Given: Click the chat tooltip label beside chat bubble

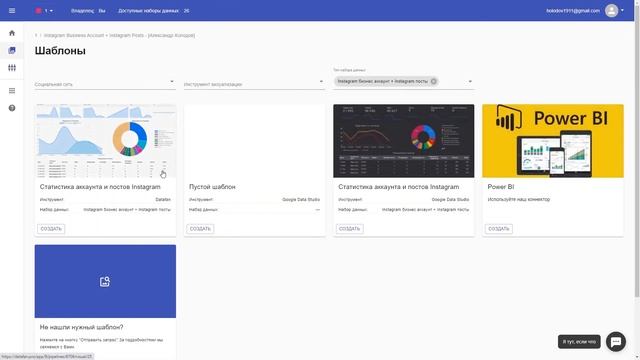Looking at the screenshot, I should (579, 342).
